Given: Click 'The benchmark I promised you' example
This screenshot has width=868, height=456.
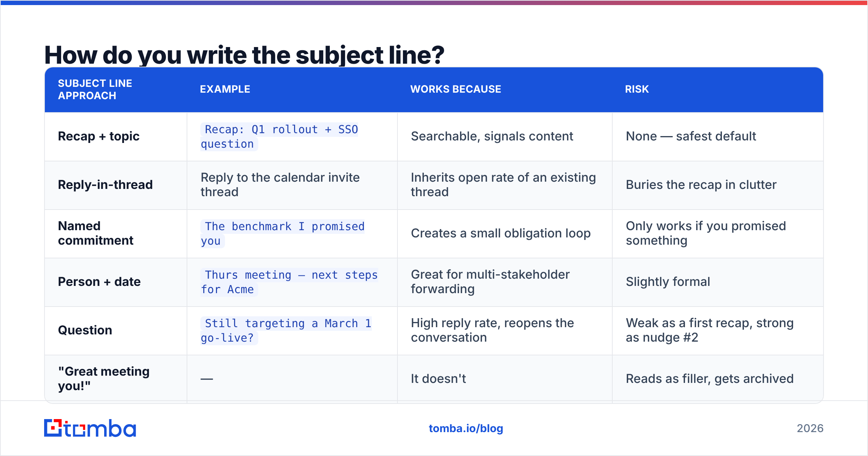Looking at the screenshot, I should click(282, 234).
